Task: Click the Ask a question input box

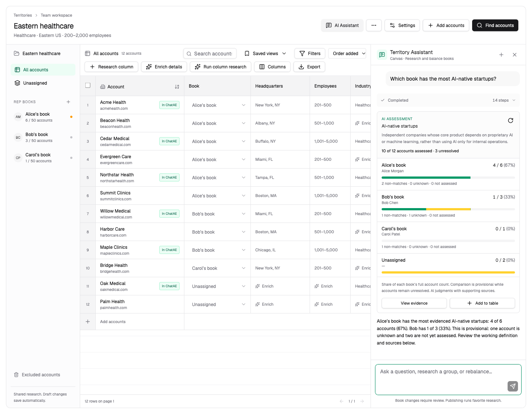Action: pyautogui.click(x=448, y=380)
